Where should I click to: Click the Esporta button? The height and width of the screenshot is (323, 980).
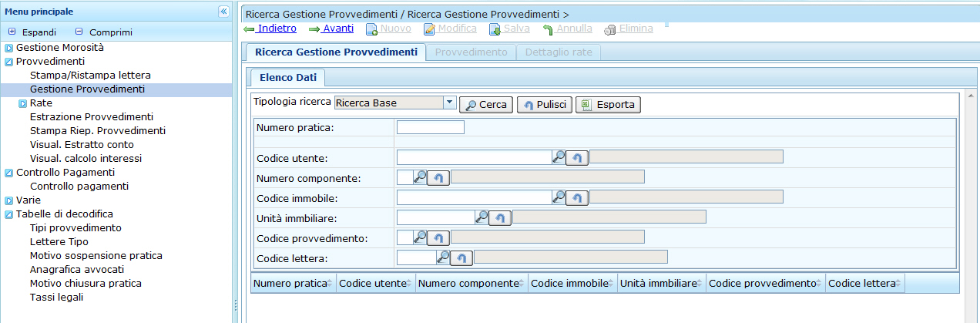(608, 104)
